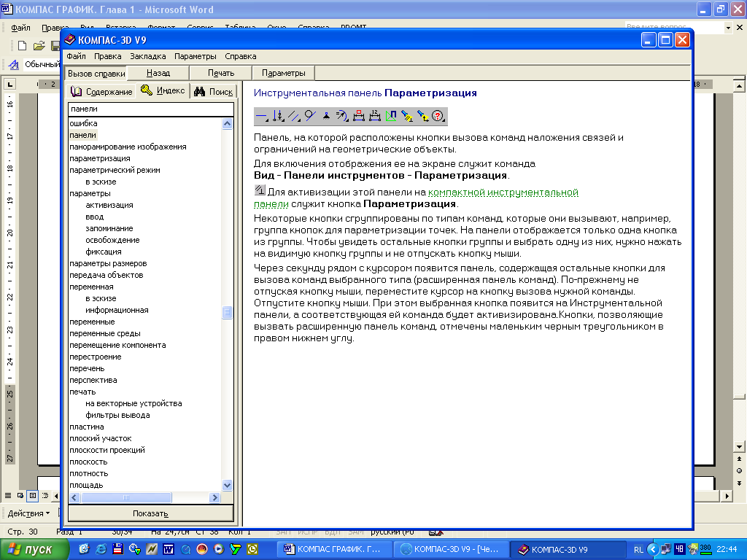Select Word's Outline view icon
Image resolution: width=747 pixels, height=560 pixels.
[45, 496]
